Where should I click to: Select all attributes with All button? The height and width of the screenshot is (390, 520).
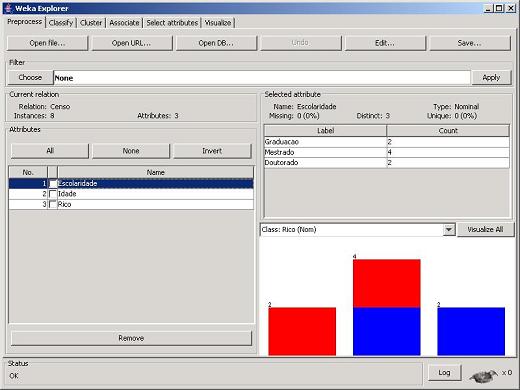click(x=50, y=151)
